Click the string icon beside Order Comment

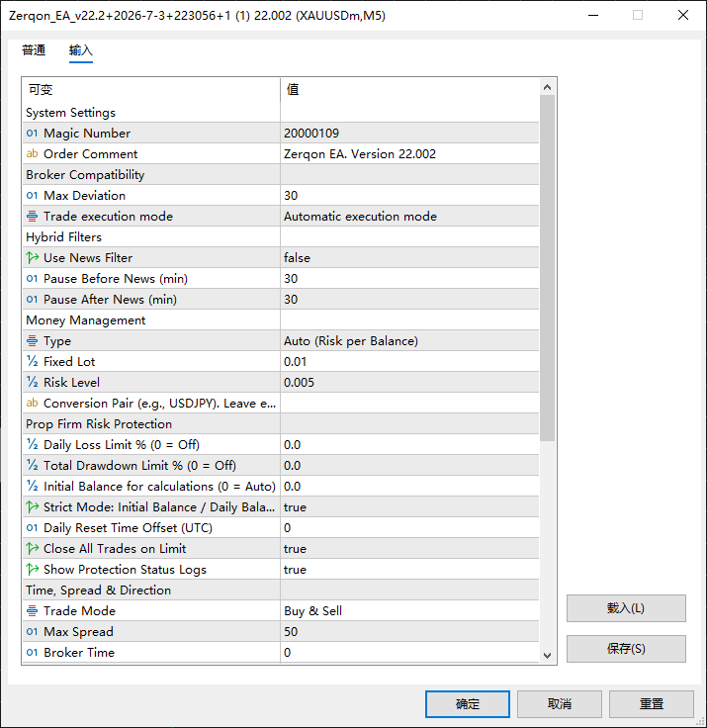(x=32, y=153)
